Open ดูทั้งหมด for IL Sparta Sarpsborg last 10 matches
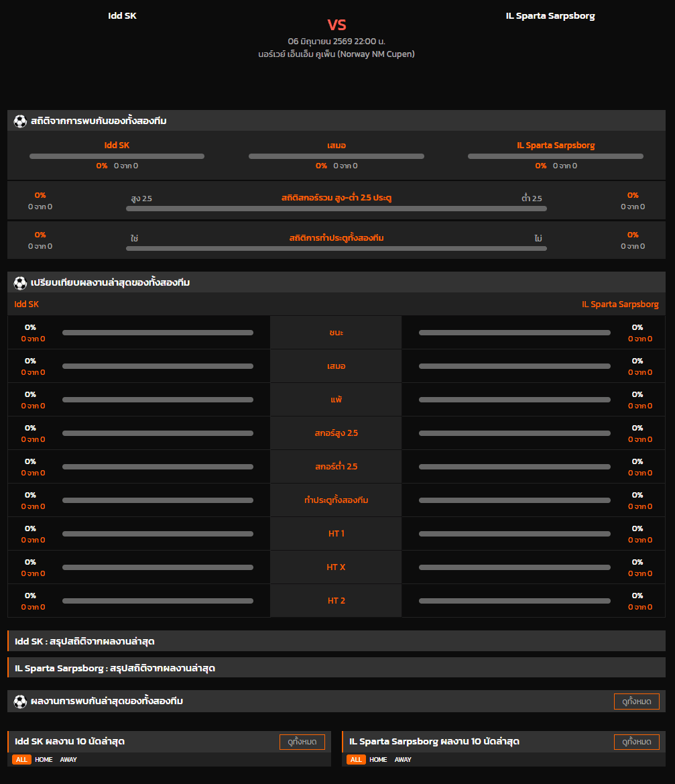The height and width of the screenshot is (784, 675). 637,742
